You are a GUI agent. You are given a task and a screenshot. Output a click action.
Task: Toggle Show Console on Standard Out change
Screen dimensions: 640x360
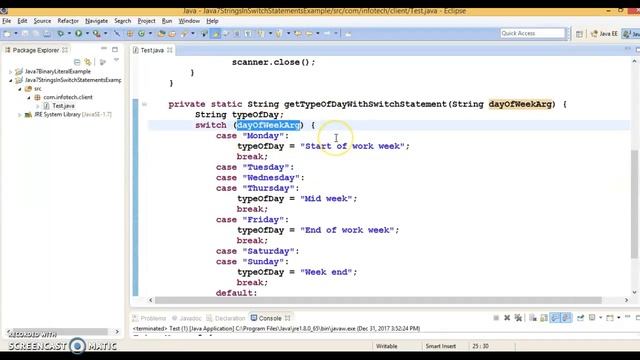tap(555, 318)
